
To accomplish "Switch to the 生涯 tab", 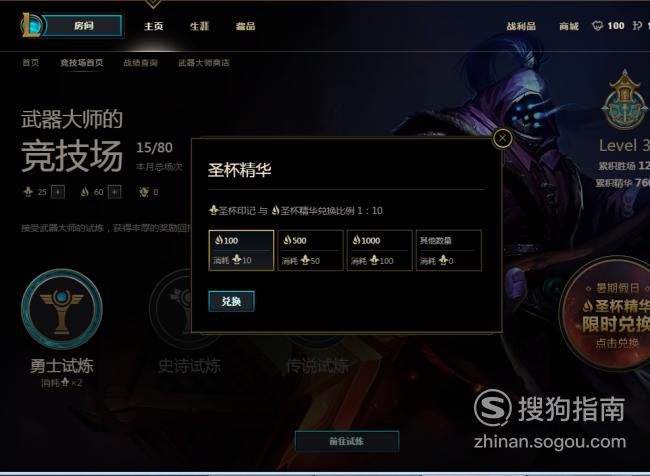I will pyautogui.click(x=199, y=26).
